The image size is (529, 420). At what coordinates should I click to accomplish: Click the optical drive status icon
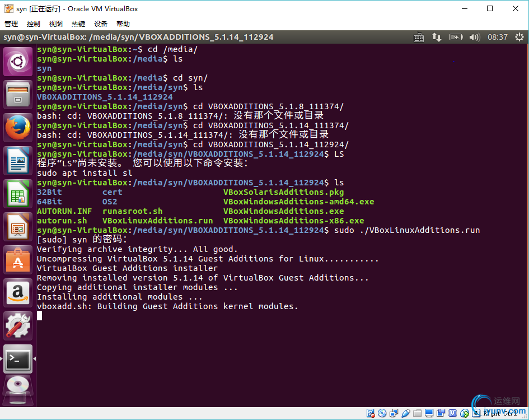[382, 413]
